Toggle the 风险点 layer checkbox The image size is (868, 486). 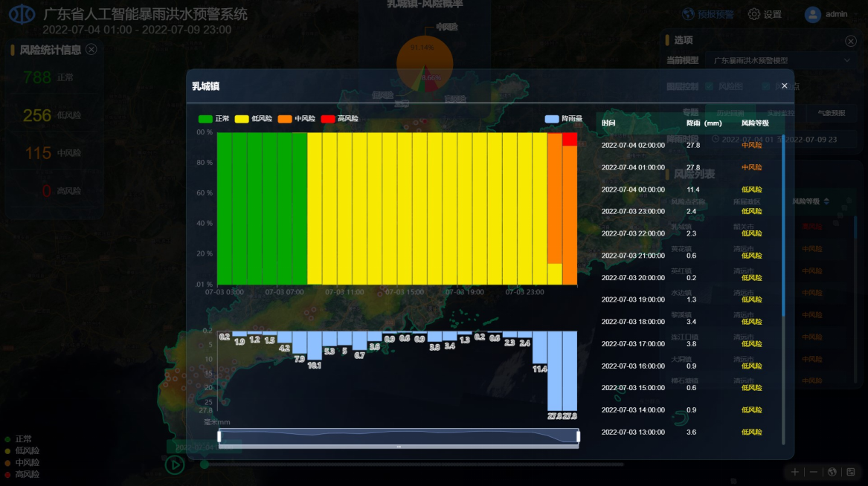click(x=765, y=86)
